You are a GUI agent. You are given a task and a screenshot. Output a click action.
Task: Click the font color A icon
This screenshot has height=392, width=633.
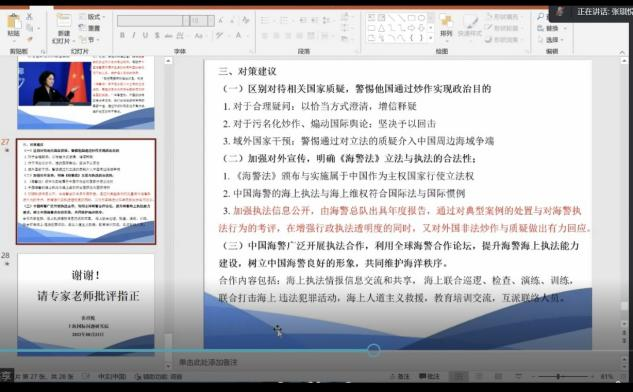239,36
